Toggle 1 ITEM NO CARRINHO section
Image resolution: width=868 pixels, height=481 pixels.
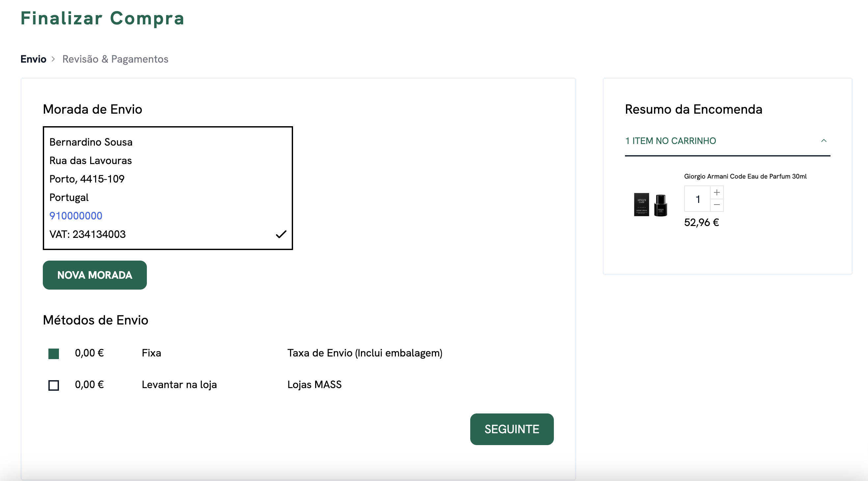click(670, 141)
